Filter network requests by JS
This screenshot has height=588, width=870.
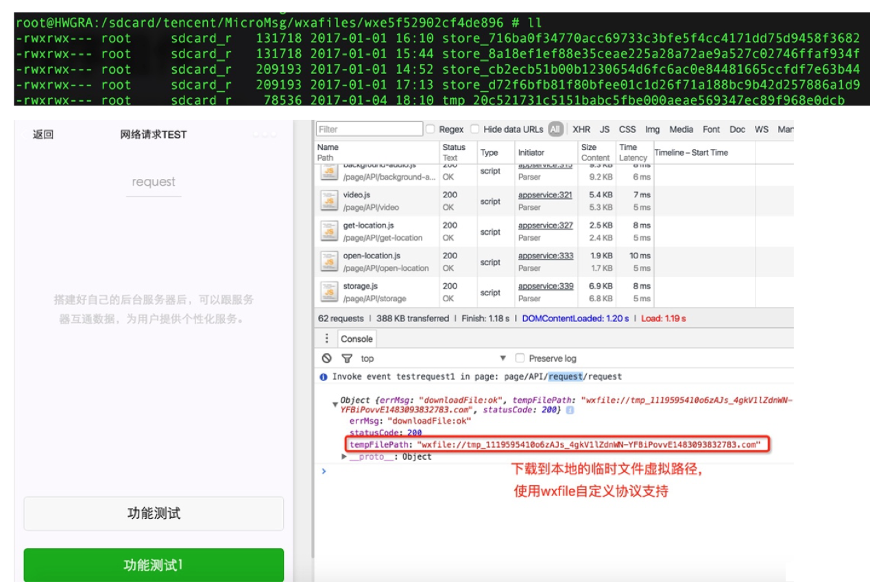click(x=605, y=130)
